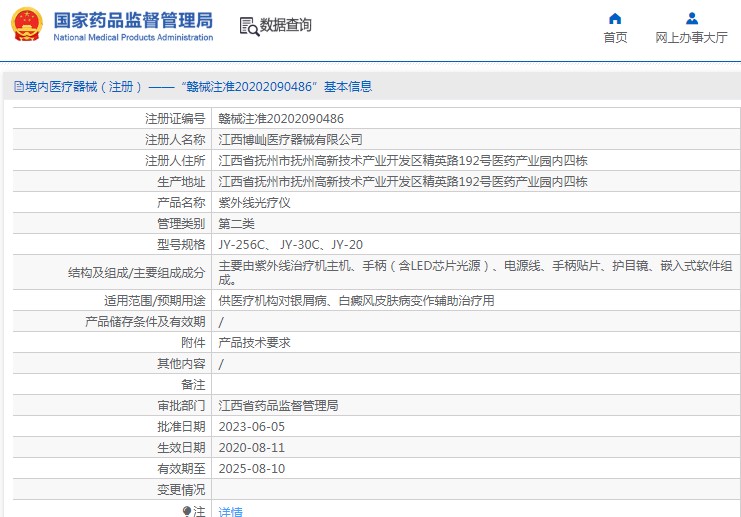Click the 型号规格 field label
The image size is (741, 517).
[x=181, y=245]
